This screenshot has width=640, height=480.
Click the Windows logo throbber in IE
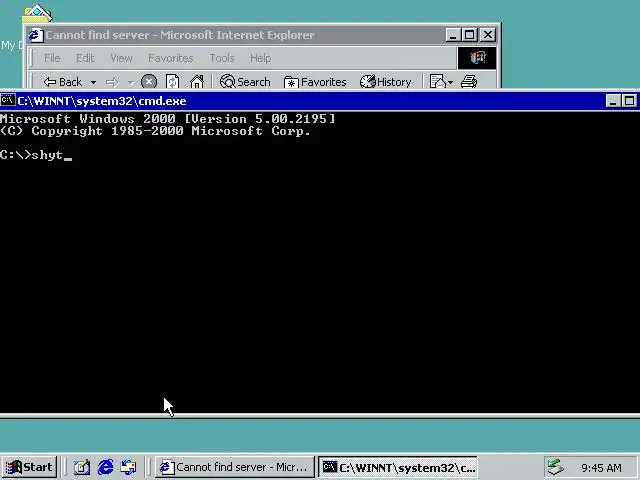pyautogui.click(x=477, y=58)
